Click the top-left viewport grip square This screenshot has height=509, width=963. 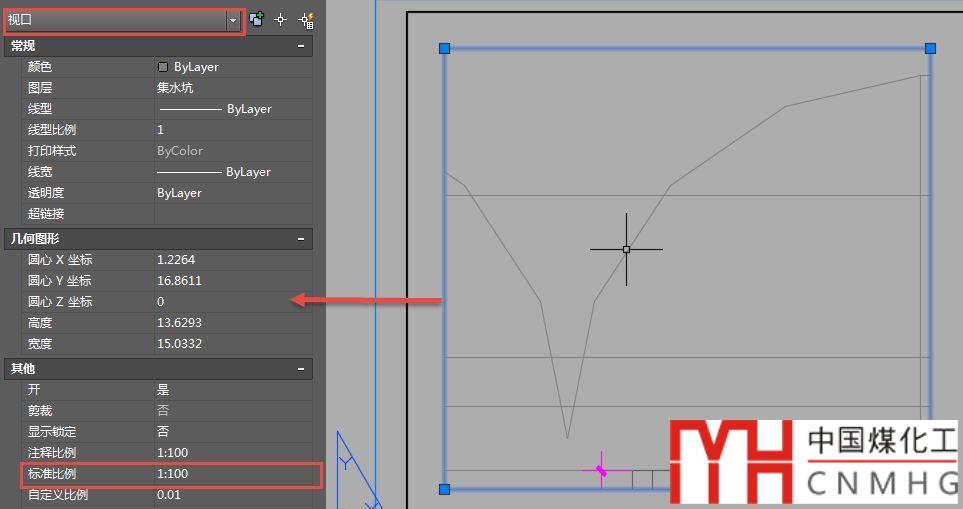pos(444,48)
